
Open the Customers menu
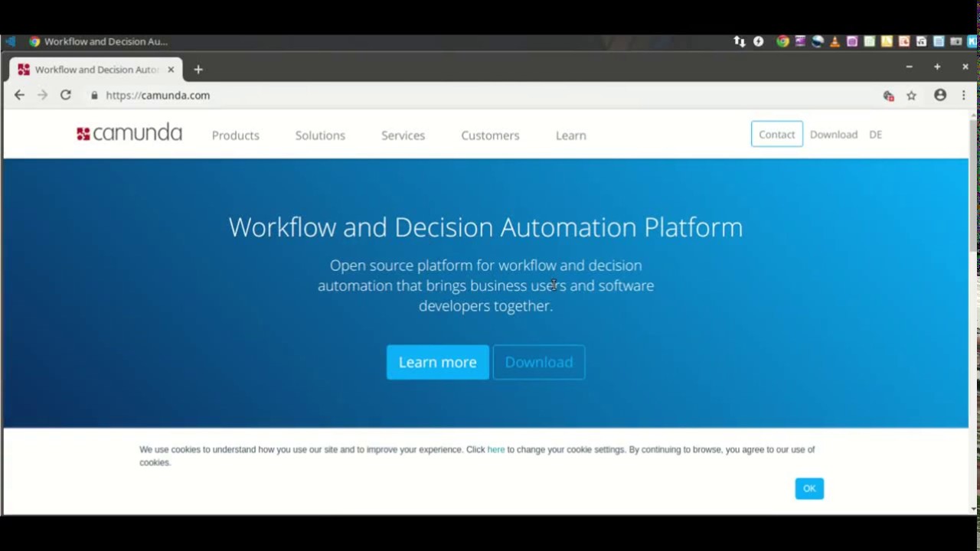tap(490, 135)
